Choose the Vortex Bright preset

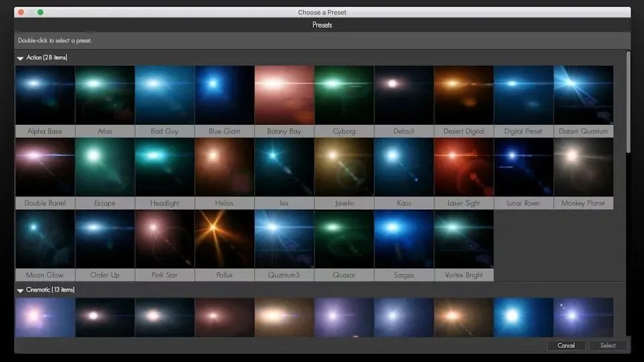pos(464,239)
